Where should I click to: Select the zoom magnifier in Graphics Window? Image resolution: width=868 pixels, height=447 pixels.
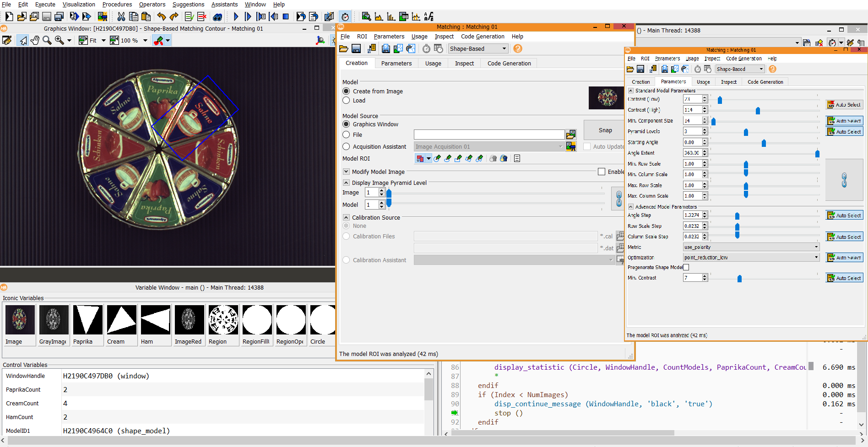(47, 40)
